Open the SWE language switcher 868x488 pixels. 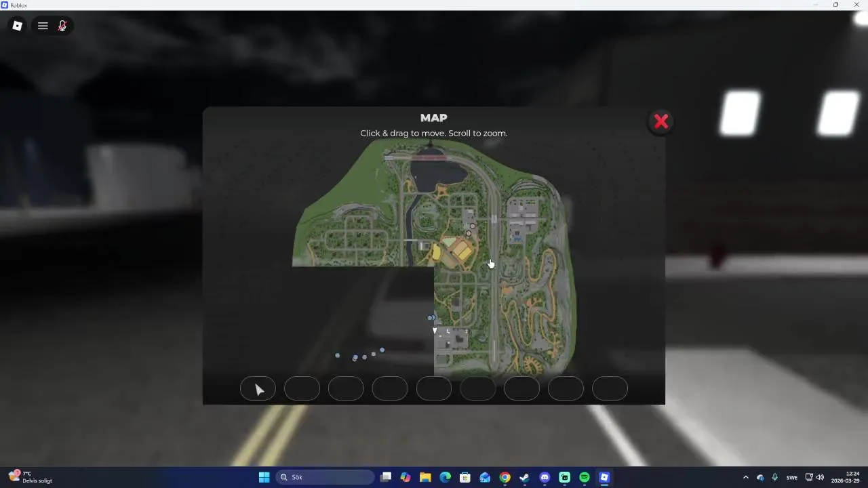[x=792, y=477]
